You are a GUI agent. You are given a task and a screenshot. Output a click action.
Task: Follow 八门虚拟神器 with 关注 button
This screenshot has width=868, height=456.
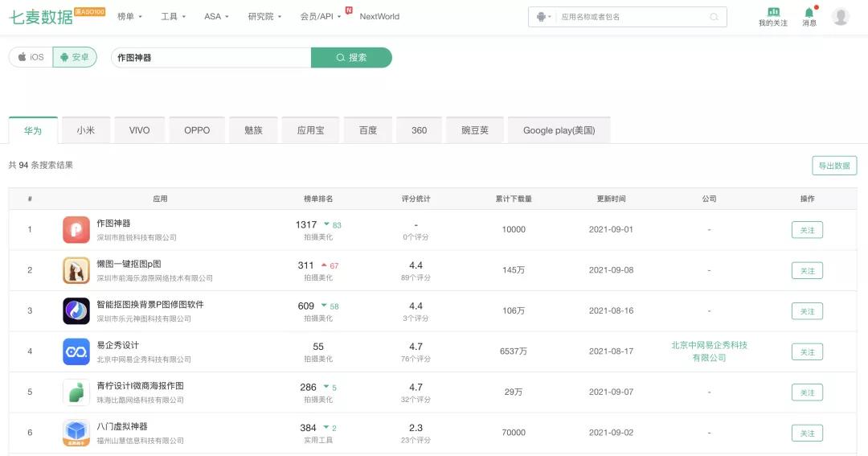click(807, 433)
